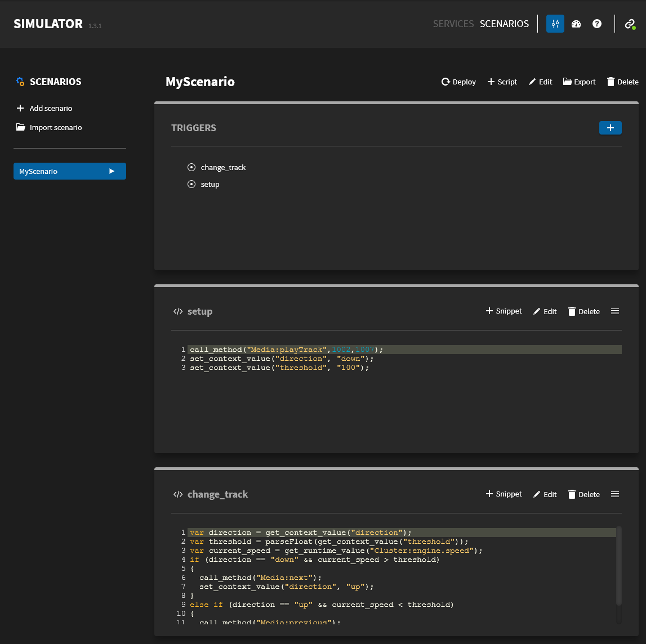Select the change_track trigger radio button

(x=191, y=167)
